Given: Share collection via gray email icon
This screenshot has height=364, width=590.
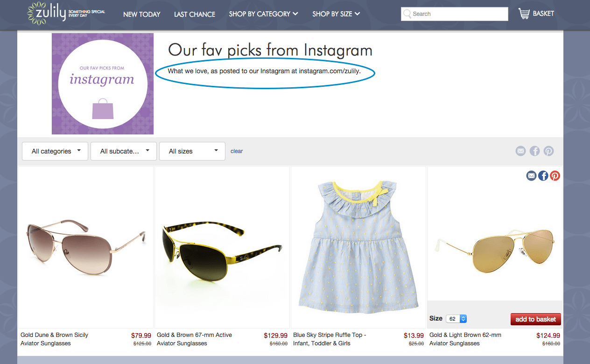Looking at the screenshot, I should point(520,151).
